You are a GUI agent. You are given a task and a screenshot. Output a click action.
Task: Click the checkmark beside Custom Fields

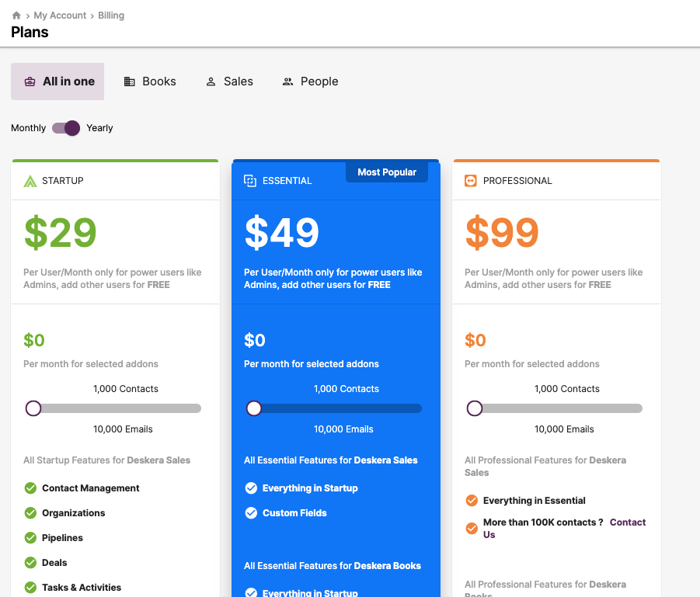pos(252,513)
